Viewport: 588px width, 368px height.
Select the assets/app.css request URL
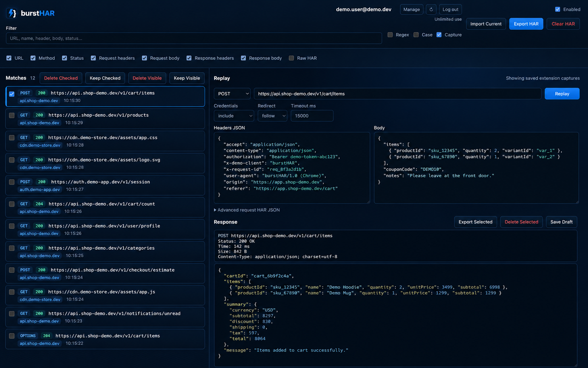tap(103, 138)
